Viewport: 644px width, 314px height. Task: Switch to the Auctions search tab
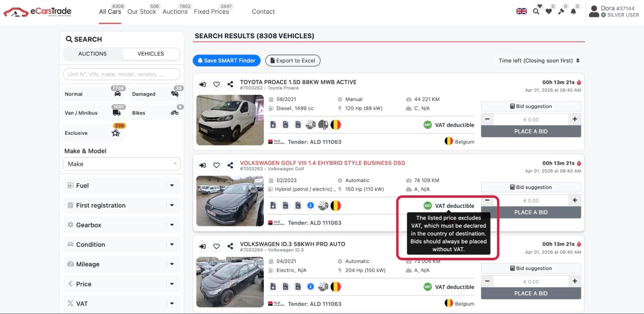[x=92, y=54]
